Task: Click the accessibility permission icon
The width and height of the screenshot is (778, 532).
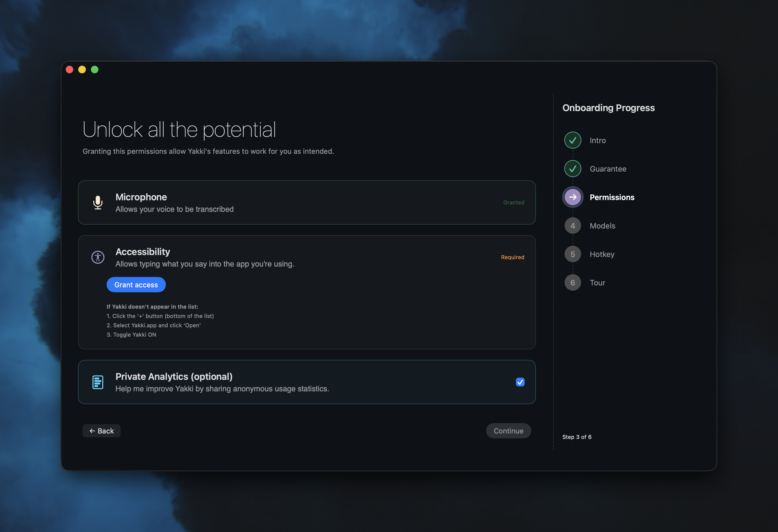Action: coord(97,257)
